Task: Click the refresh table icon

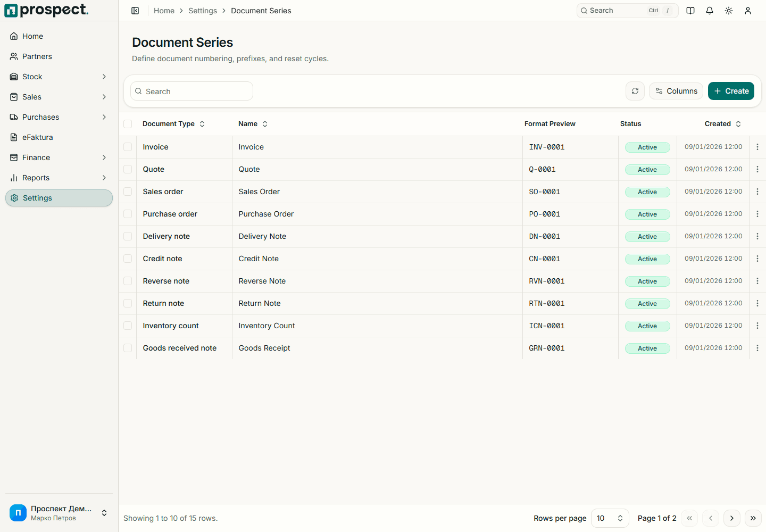Action: [x=635, y=91]
